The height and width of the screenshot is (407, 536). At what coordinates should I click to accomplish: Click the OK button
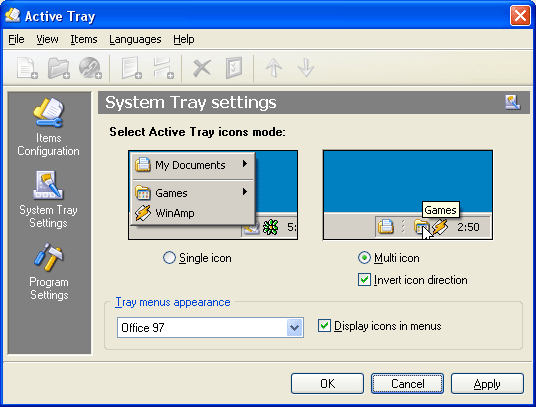click(x=327, y=384)
